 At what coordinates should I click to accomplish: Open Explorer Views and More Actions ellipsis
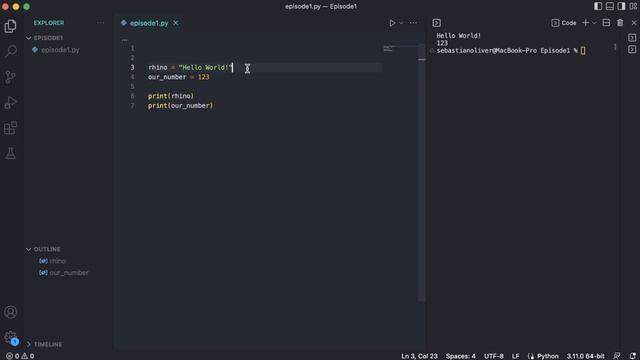100,23
